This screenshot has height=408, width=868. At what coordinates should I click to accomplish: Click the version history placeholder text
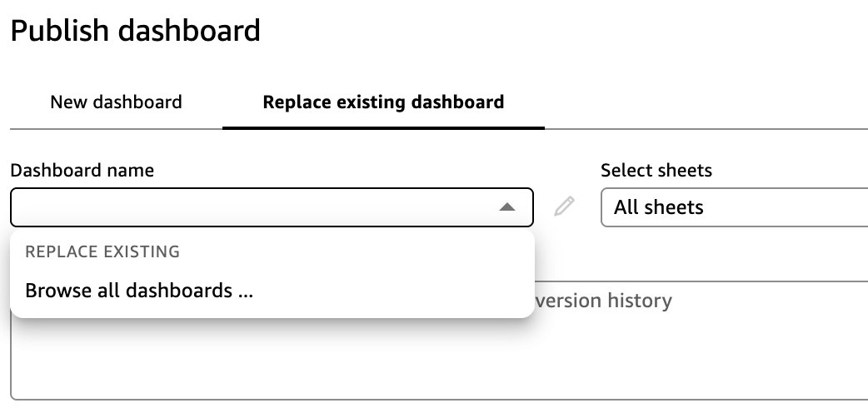click(x=603, y=300)
